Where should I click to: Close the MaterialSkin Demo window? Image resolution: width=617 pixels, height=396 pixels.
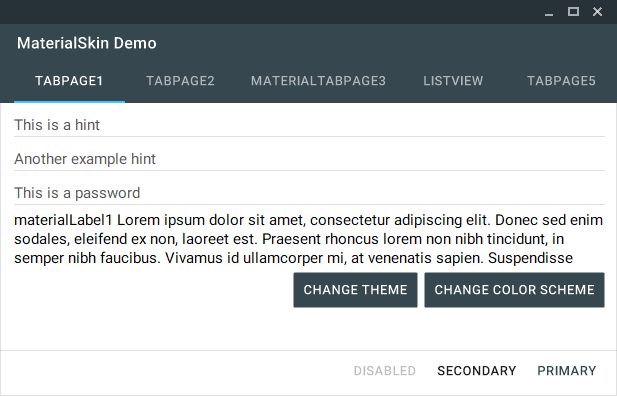pyautogui.click(x=597, y=12)
